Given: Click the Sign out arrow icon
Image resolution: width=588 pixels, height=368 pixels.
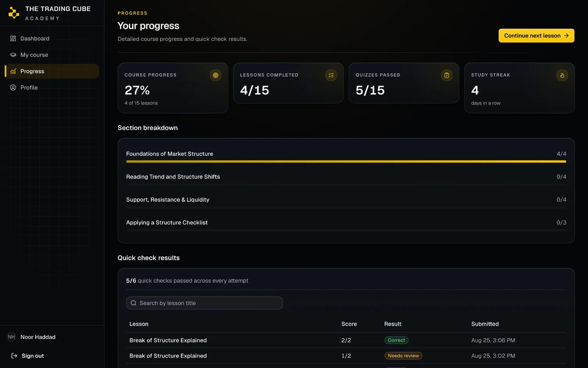Looking at the screenshot, I should [x=14, y=356].
